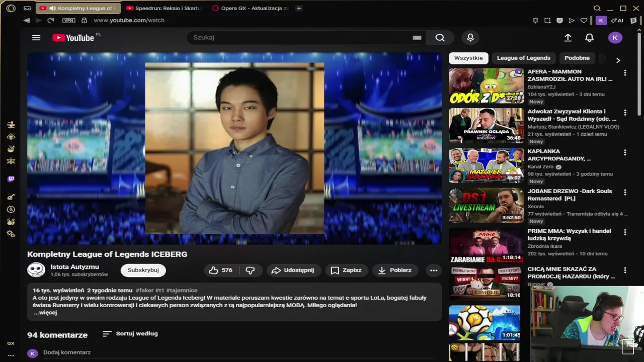Open the AFERA - MAMMON video thumbnail
The width and height of the screenshot is (644, 362).
(486, 86)
